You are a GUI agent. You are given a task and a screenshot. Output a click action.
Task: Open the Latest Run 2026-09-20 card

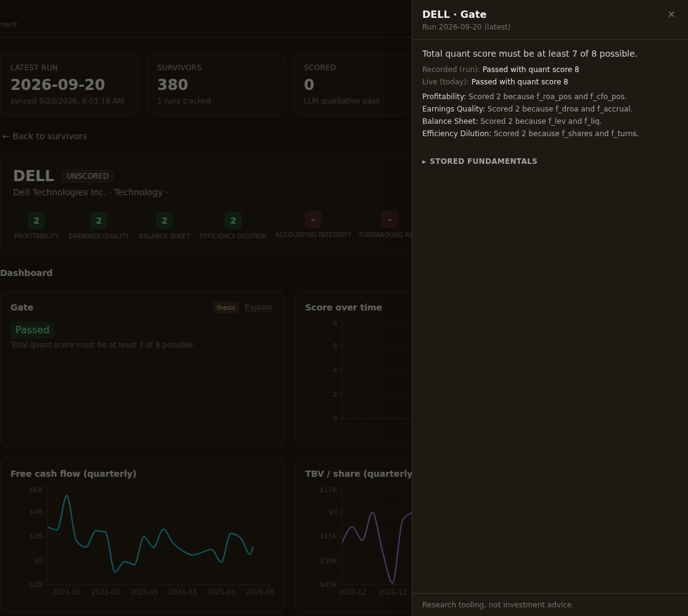[69, 84]
